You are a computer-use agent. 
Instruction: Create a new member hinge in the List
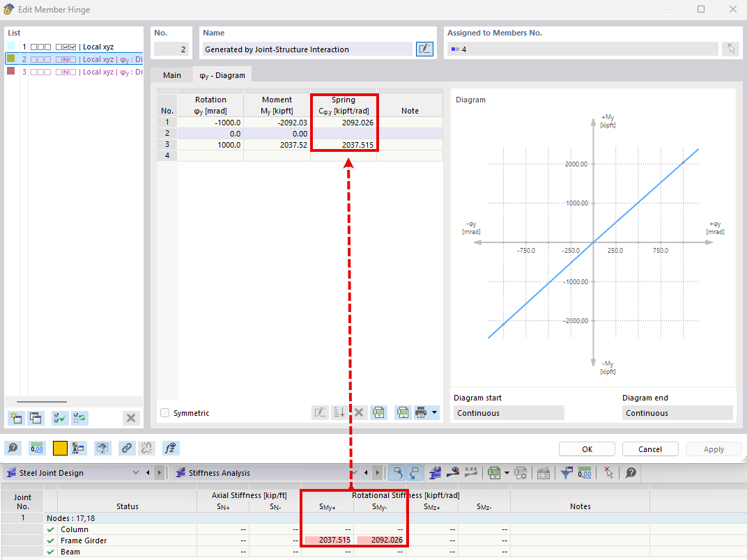click(15, 417)
